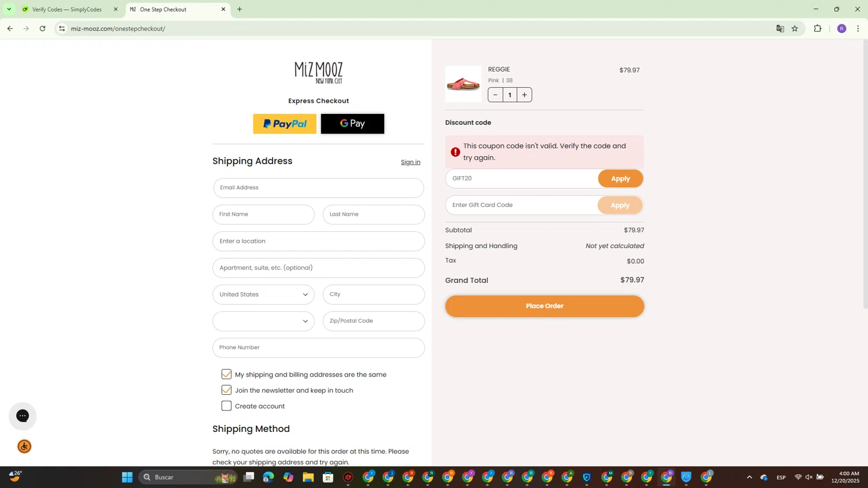The height and width of the screenshot is (488, 868).
Task: View site information icon in address bar
Action: 62,28
